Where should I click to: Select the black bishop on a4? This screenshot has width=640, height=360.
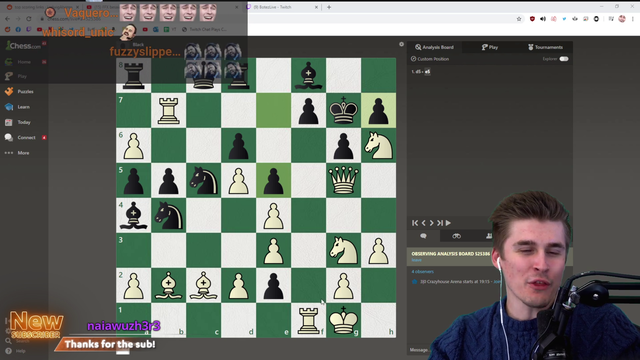coord(133,215)
